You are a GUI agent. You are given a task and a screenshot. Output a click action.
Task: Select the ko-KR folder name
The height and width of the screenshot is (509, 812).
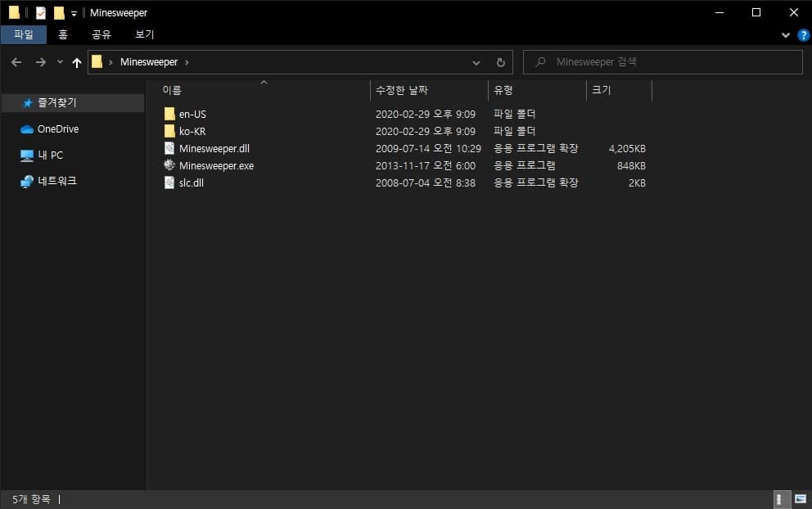tap(192, 132)
